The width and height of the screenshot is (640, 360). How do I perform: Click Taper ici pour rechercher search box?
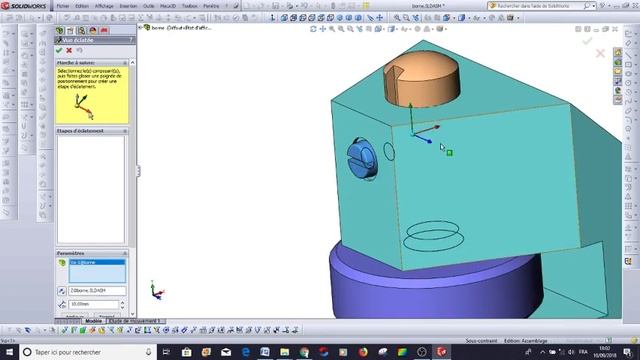click(x=88, y=352)
